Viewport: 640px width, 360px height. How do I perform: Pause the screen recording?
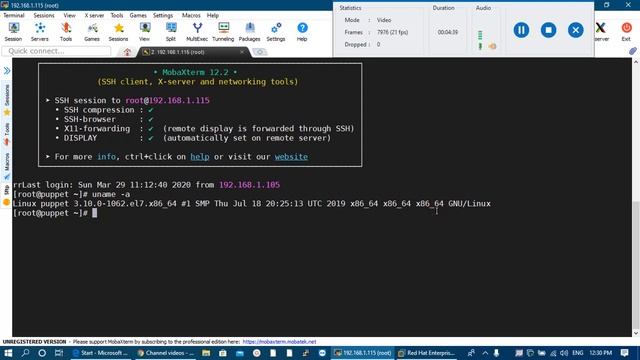coord(521,30)
